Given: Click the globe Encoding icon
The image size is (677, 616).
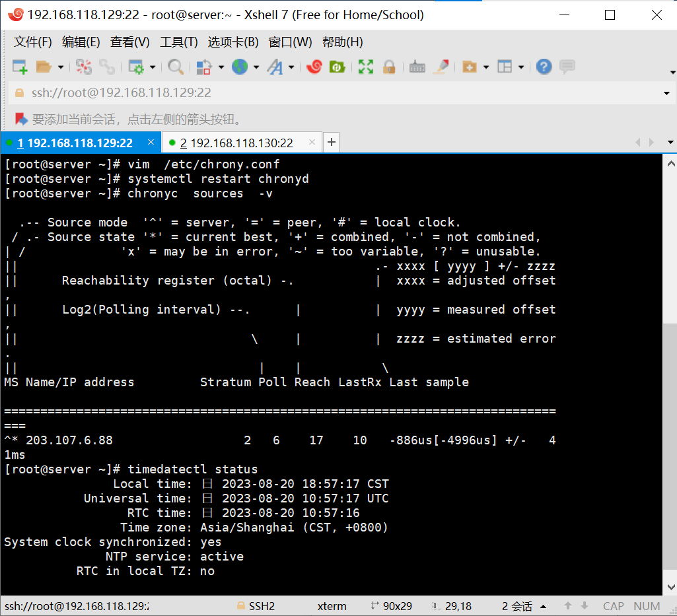Looking at the screenshot, I should (x=240, y=67).
